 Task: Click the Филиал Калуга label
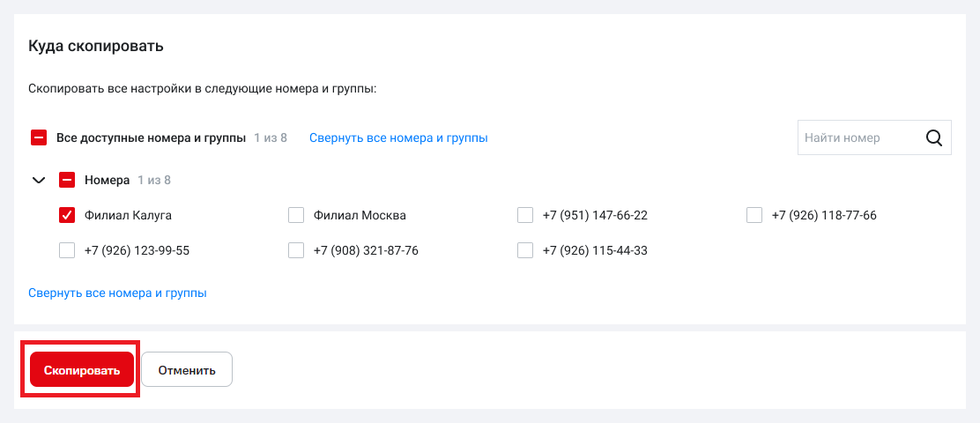click(128, 215)
